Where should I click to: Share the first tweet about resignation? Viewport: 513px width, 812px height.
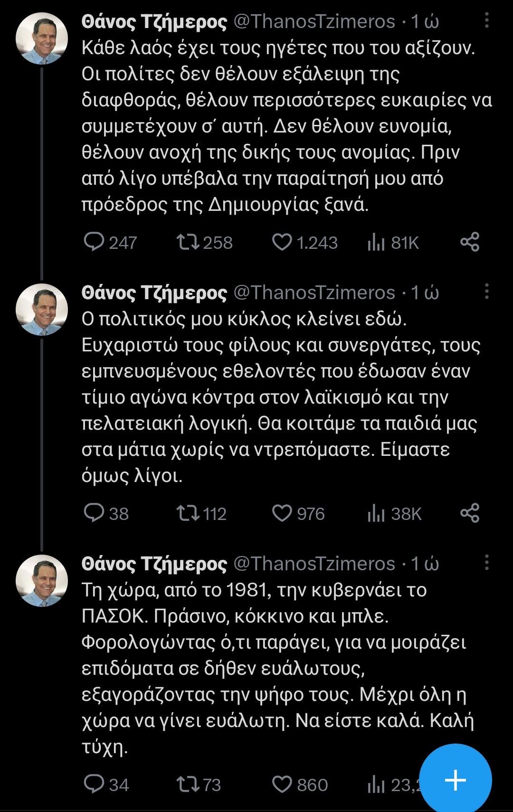tap(470, 242)
